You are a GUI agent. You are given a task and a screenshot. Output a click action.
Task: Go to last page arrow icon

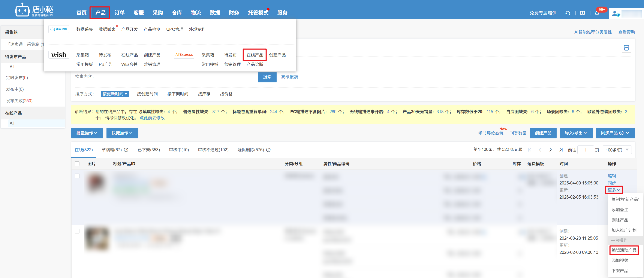pos(561,150)
